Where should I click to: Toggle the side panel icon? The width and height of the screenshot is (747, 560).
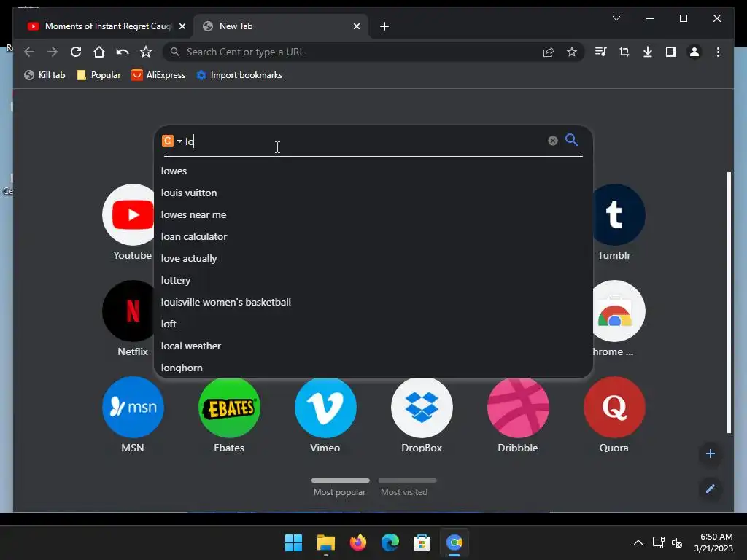(x=671, y=52)
